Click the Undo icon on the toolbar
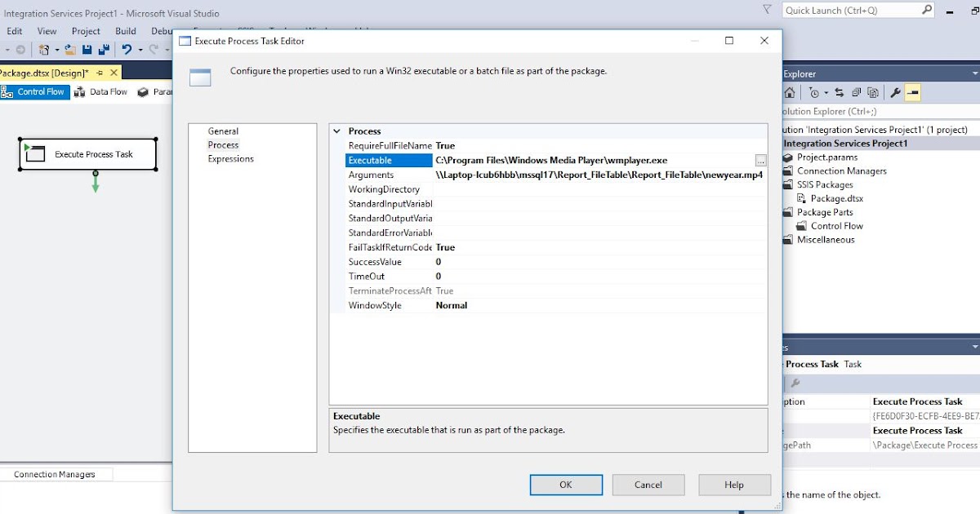Image resolution: width=980 pixels, height=514 pixels. (x=128, y=49)
